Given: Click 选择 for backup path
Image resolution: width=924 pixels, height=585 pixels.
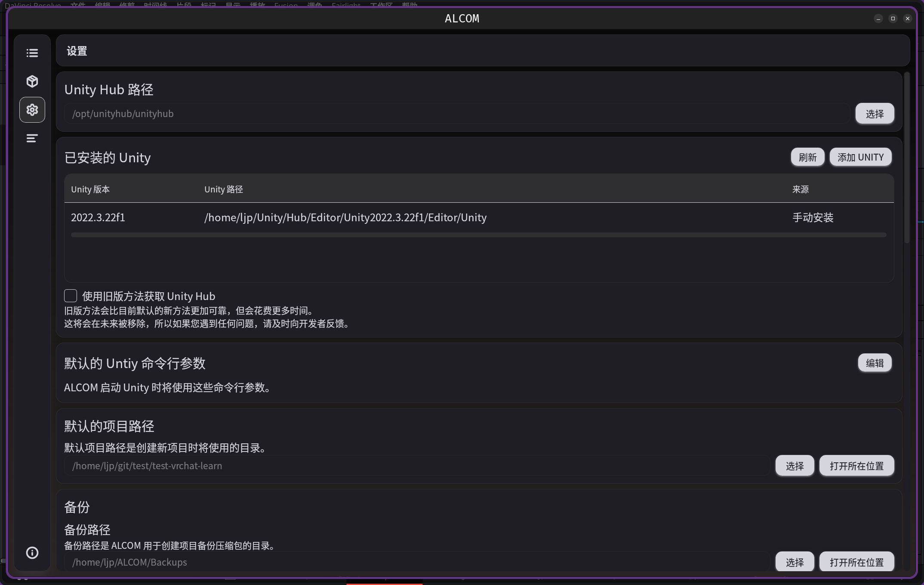Looking at the screenshot, I should (x=795, y=562).
